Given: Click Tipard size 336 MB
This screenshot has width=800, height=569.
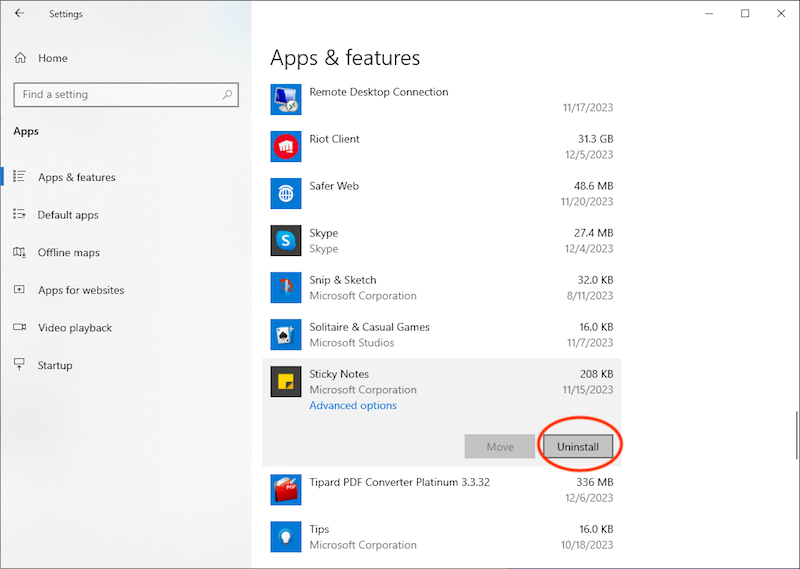Looking at the screenshot, I should click(594, 482).
